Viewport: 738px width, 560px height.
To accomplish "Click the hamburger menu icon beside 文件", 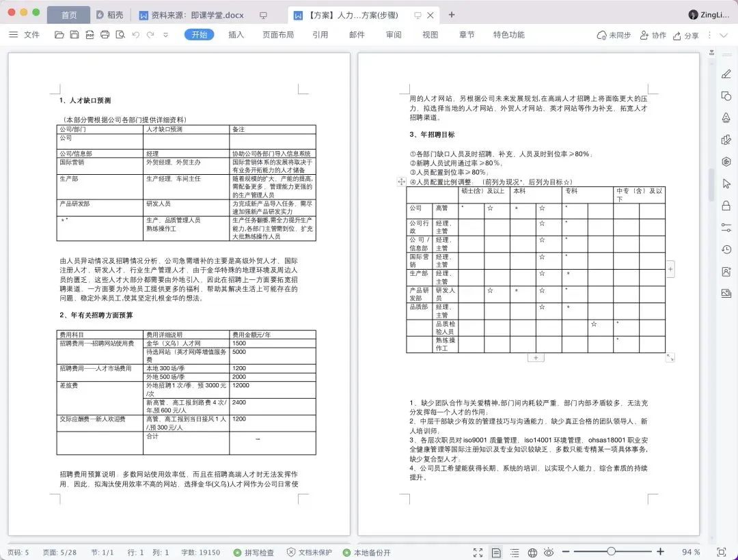I will click(x=14, y=35).
